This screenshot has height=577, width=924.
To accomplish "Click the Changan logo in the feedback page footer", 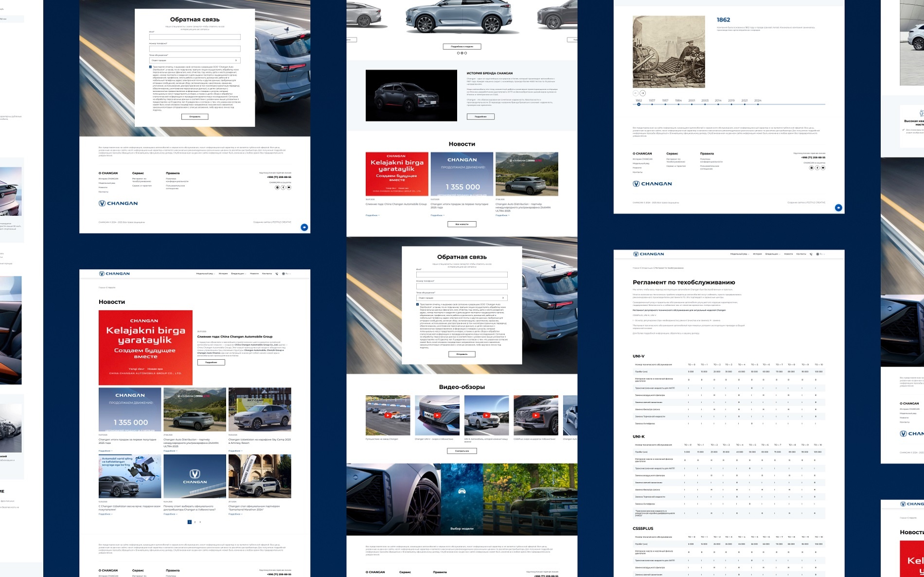I will point(118,203).
